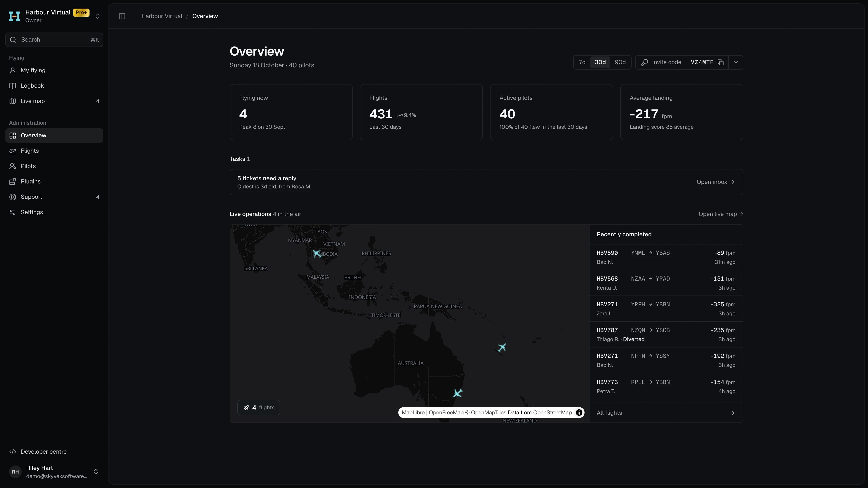Viewport: 868px width, 488px height.
Task: Open flight HBV773 by Petra T.
Action: 666,386
